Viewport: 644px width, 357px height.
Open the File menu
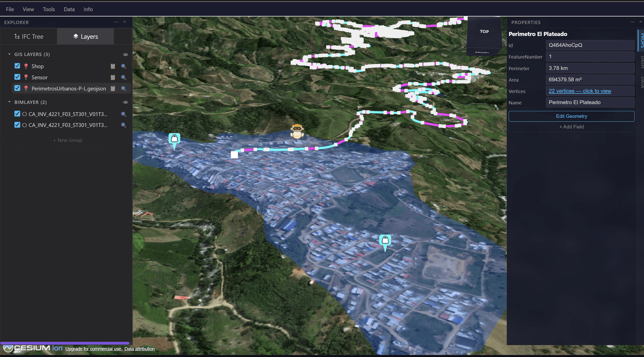(10, 9)
